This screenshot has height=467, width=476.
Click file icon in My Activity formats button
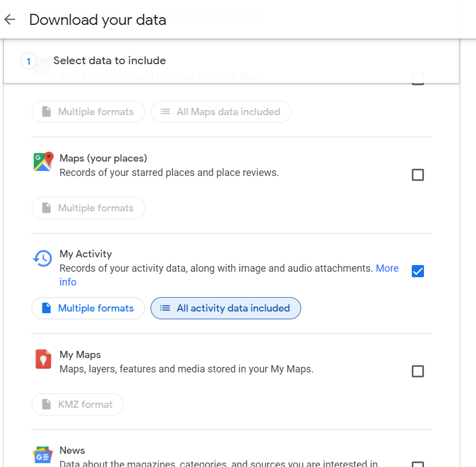46,308
